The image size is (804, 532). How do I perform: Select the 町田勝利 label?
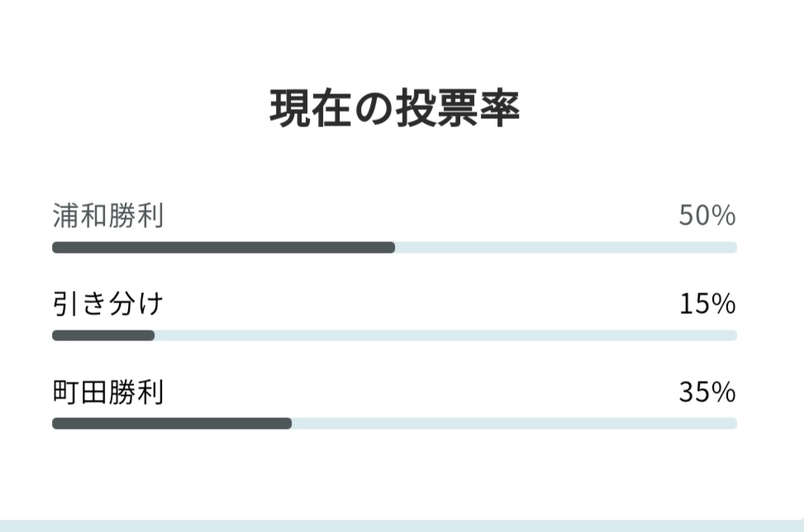click(108, 392)
